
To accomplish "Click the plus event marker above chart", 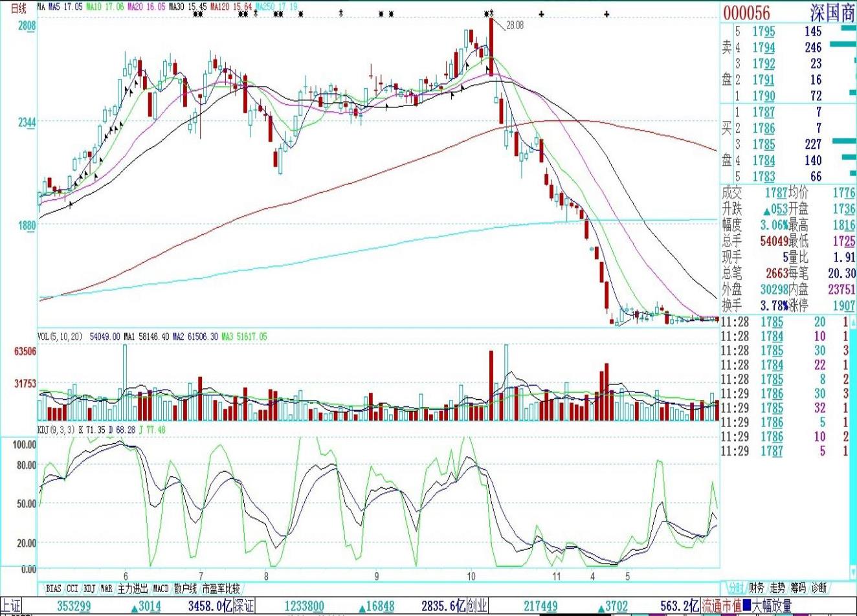I will click(540, 14).
